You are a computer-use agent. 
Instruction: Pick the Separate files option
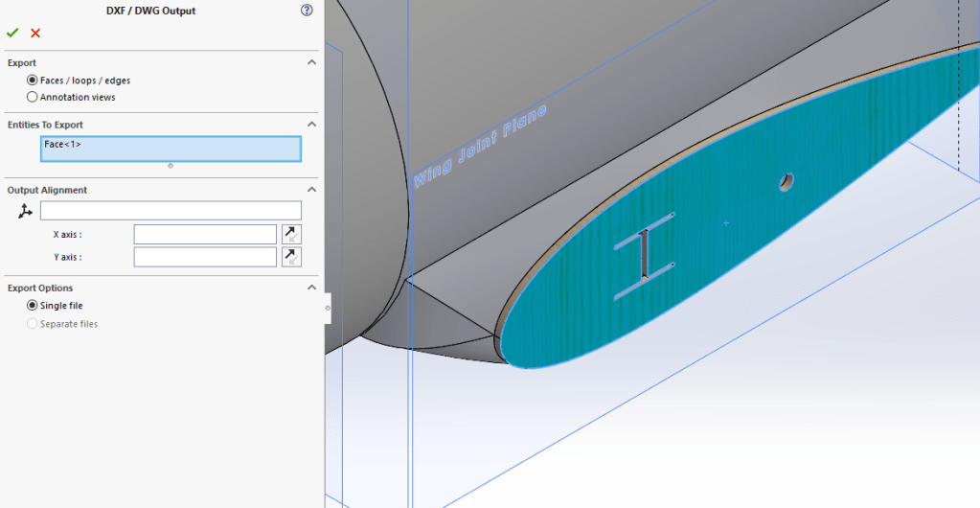point(33,324)
